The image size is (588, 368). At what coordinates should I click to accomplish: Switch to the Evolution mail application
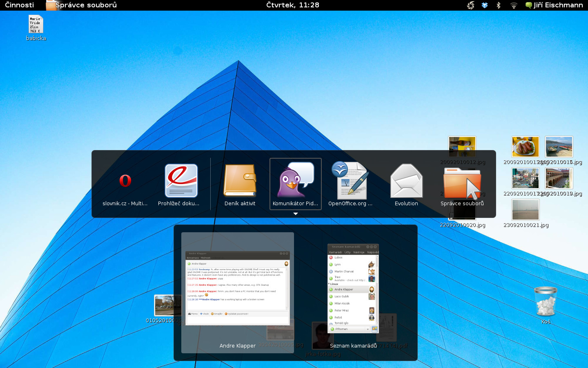tap(406, 184)
